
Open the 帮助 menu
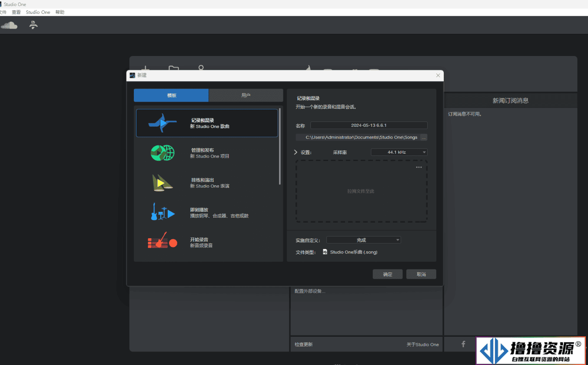click(60, 12)
